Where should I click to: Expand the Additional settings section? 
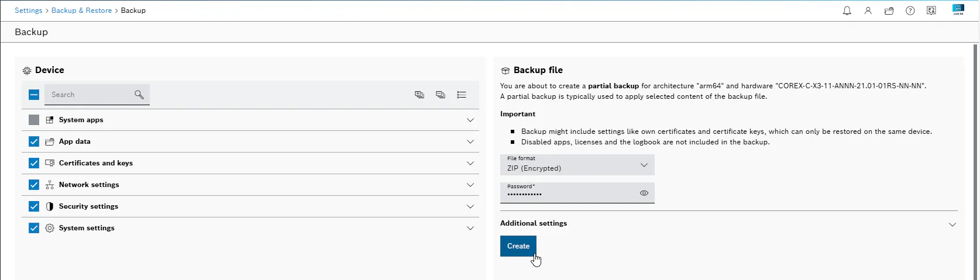pyautogui.click(x=728, y=223)
